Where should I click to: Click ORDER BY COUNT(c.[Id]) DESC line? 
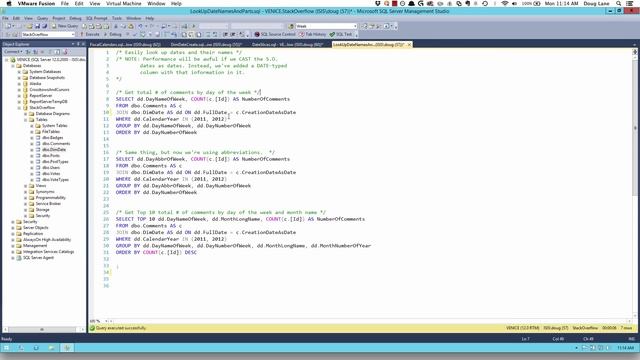coord(156,253)
